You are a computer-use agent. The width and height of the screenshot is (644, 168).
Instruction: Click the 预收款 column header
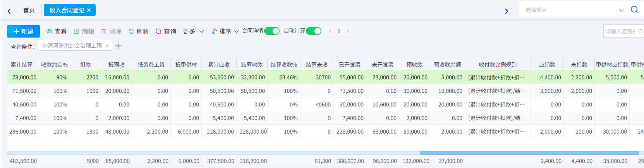[415, 65]
